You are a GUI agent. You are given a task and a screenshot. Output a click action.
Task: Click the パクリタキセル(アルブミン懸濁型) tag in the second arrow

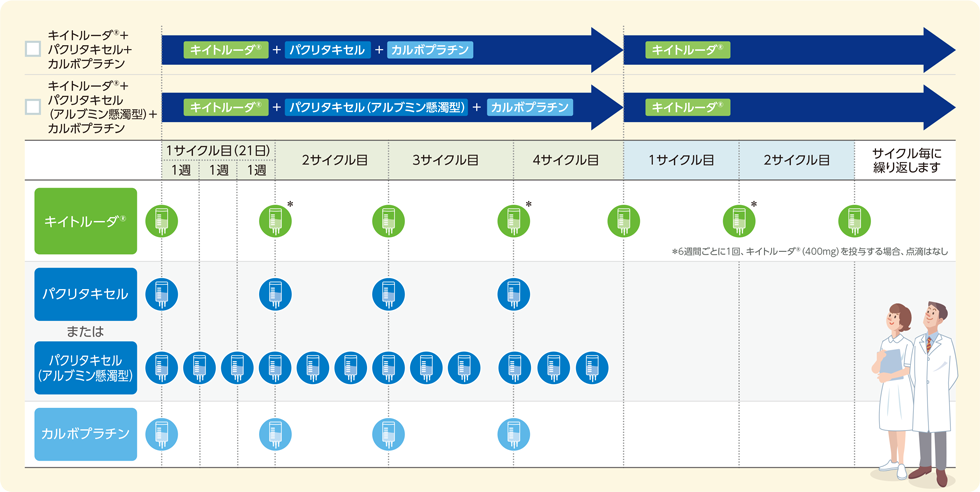pos(376,107)
